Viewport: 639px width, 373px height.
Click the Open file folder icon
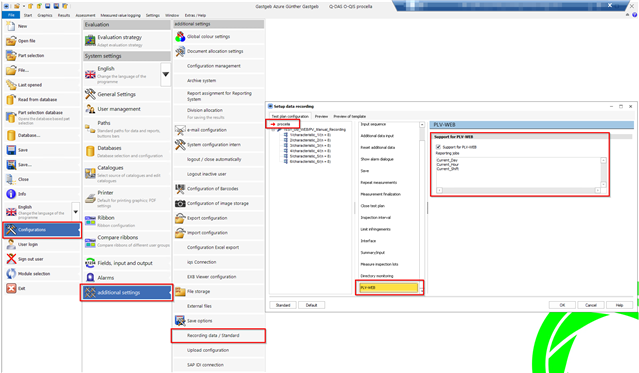tap(11, 41)
